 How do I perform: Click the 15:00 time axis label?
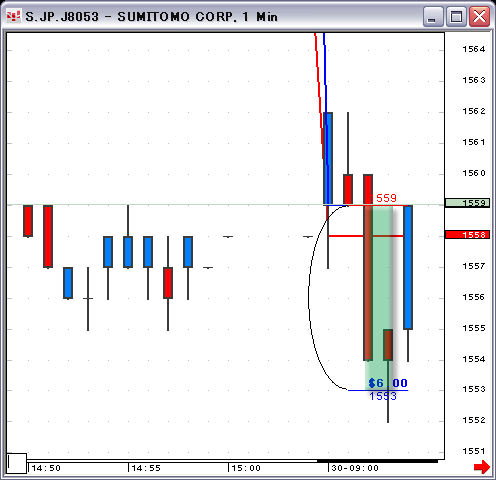(x=246, y=468)
